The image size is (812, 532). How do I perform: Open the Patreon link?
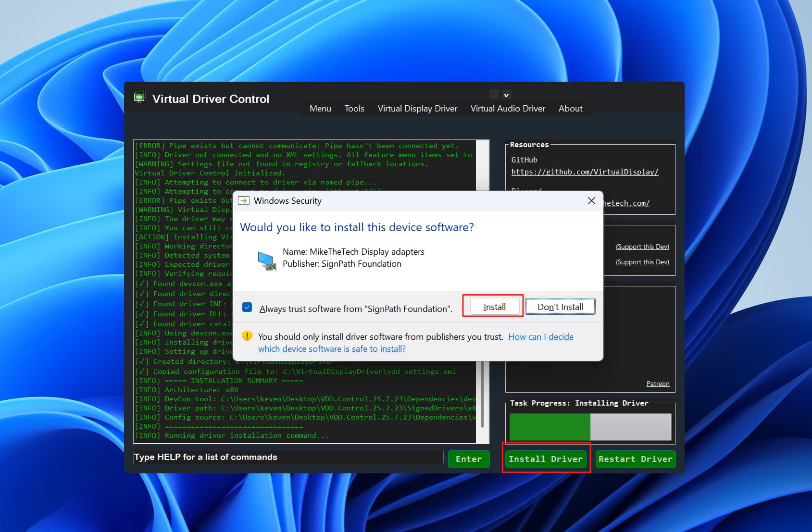coord(658,384)
